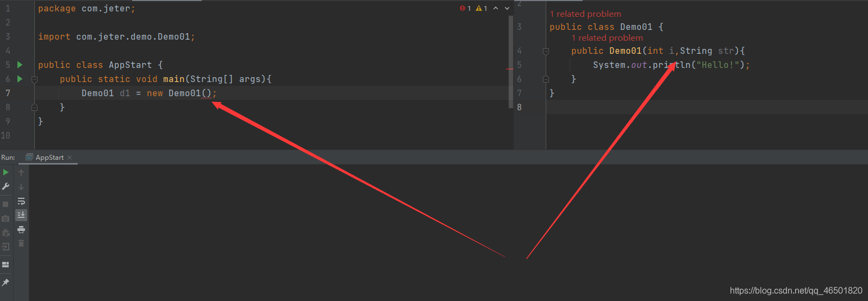The image size is (868, 301).
Task: Click the class name 'AppStart' in its declaration
Action: point(130,65)
